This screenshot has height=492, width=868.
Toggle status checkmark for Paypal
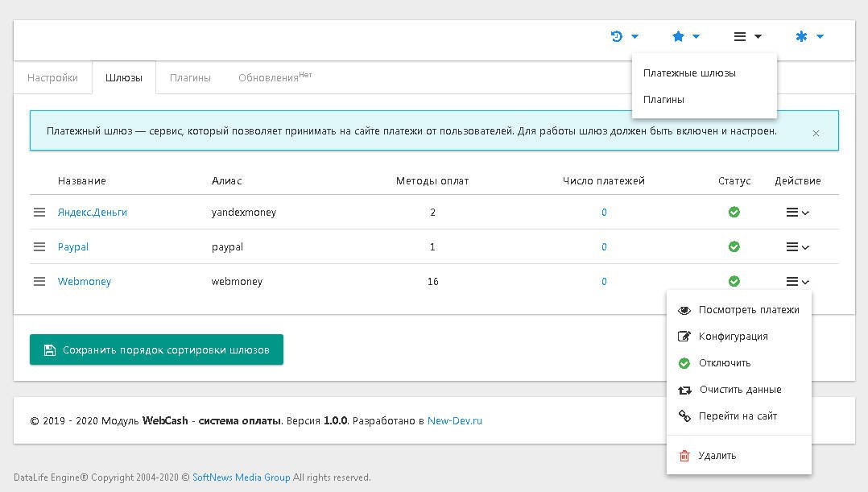click(x=734, y=247)
